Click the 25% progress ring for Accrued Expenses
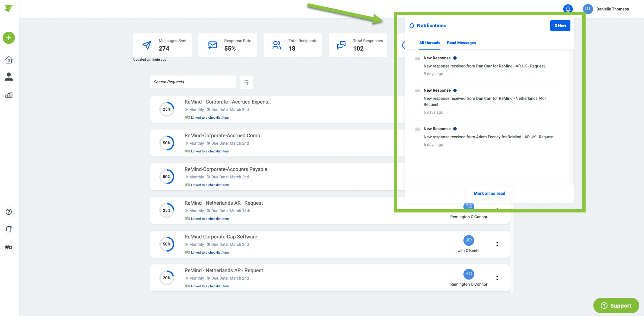This screenshot has width=644, height=316. [167, 109]
